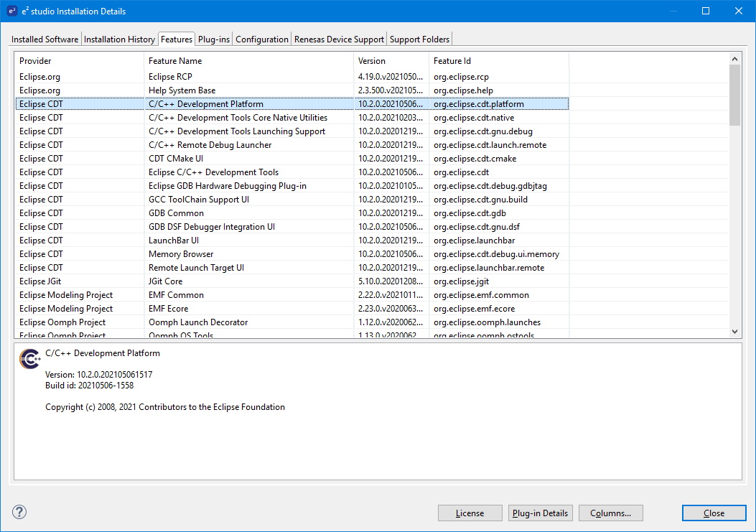Click the org.eclipse.launchbar.remote feature id
This screenshot has height=532, width=756.
(489, 268)
